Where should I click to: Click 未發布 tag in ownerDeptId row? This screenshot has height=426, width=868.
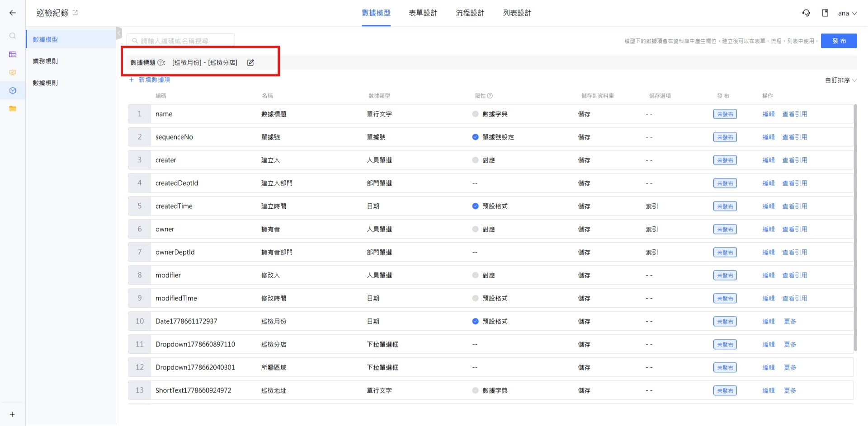point(725,252)
